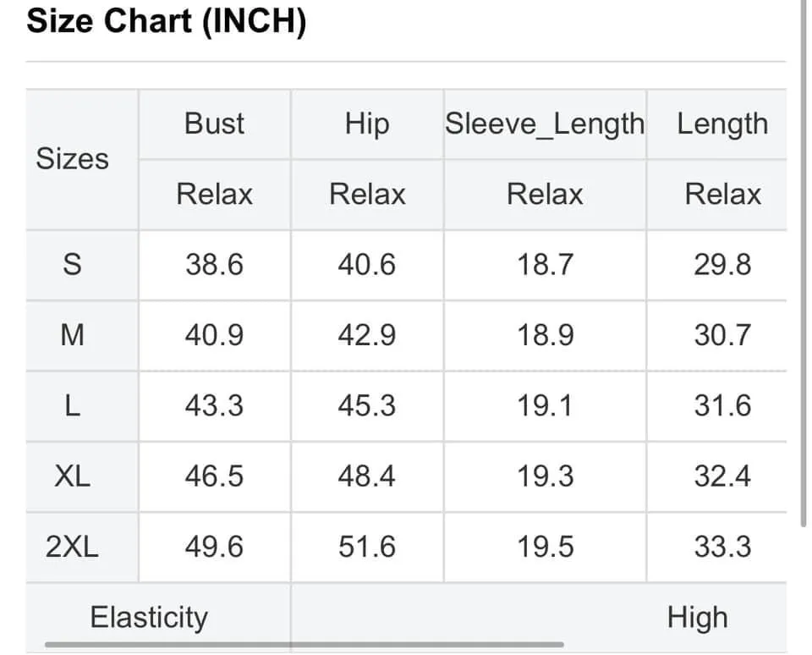Image resolution: width=812 pixels, height=655 pixels.
Task: Click the horizontal scrollbar under the table
Action: (x=304, y=645)
